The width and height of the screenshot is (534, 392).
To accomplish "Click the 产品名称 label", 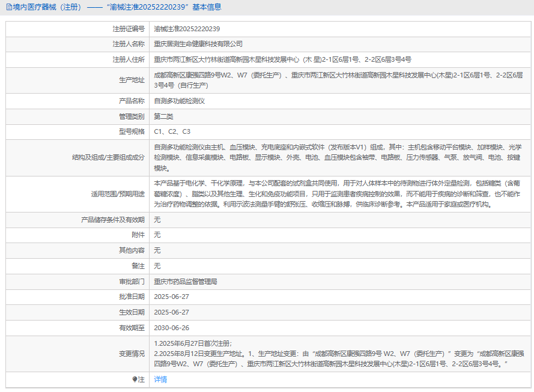I will pyautogui.click(x=132, y=101).
